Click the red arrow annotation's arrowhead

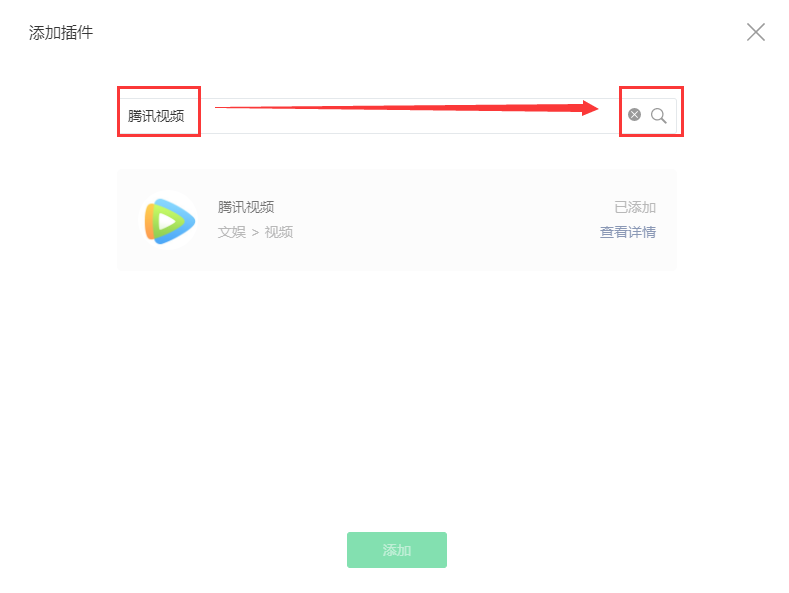point(589,108)
